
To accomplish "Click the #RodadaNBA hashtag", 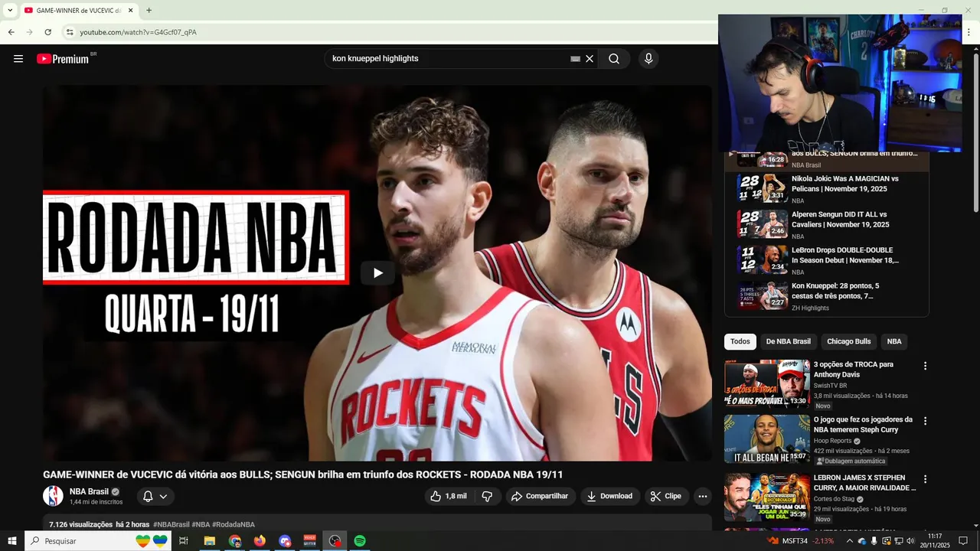I will pyautogui.click(x=234, y=524).
